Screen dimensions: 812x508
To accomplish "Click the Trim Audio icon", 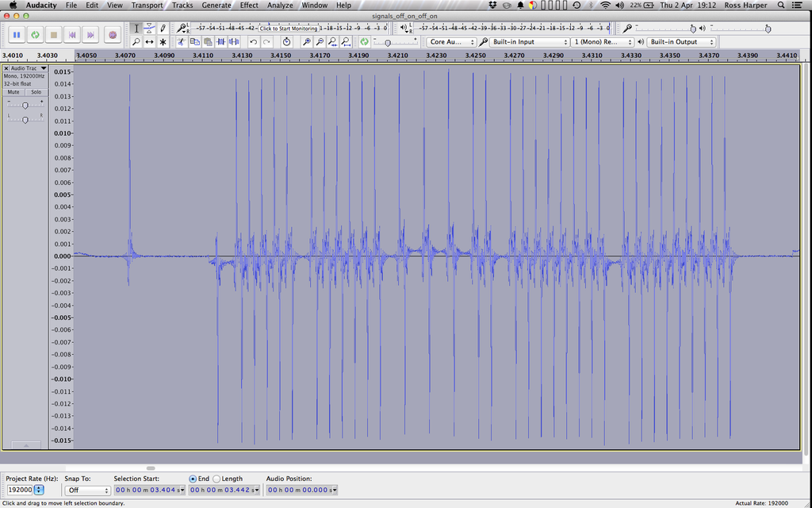I will [x=221, y=42].
